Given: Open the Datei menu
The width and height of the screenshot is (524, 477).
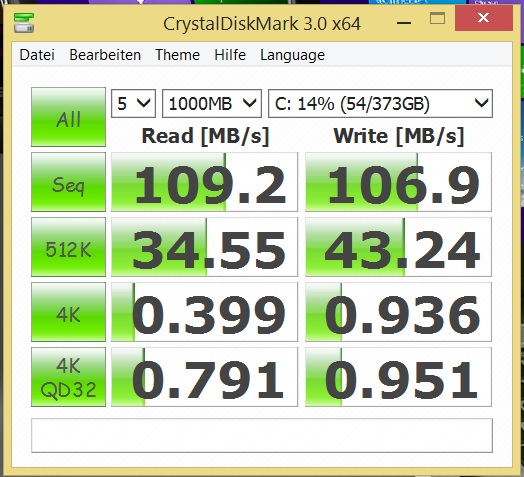Looking at the screenshot, I should [37, 55].
